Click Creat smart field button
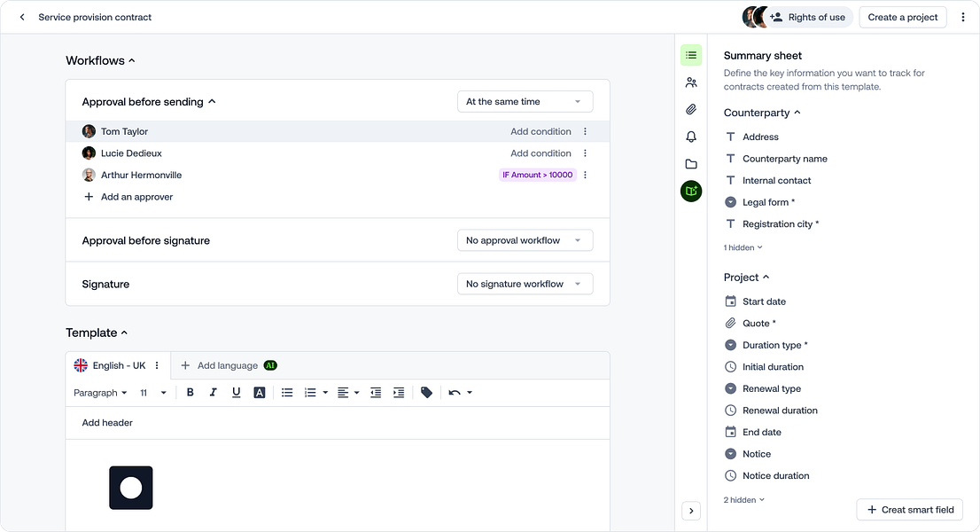The image size is (980, 532). (910, 510)
